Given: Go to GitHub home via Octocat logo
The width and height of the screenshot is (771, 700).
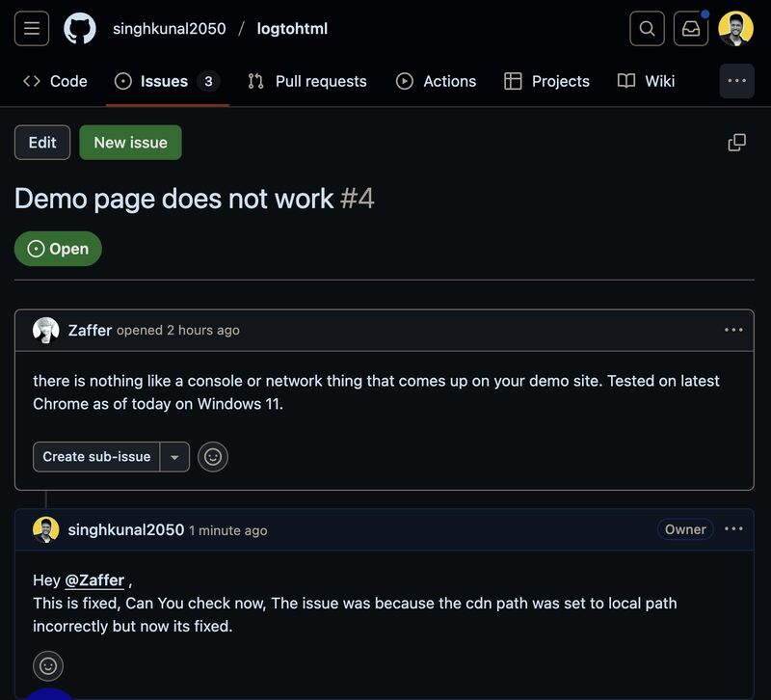Looking at the screenshot, I should (x=80, y=29).
